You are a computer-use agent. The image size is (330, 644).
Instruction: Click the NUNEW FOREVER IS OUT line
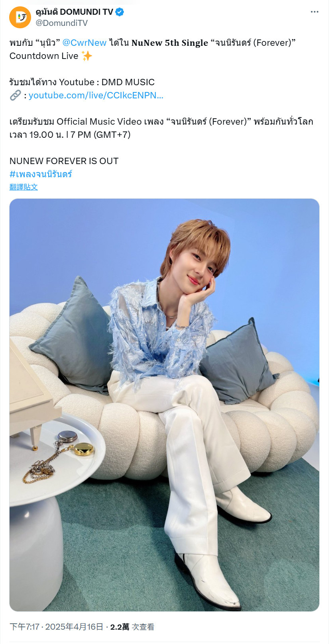pos(64,161)
